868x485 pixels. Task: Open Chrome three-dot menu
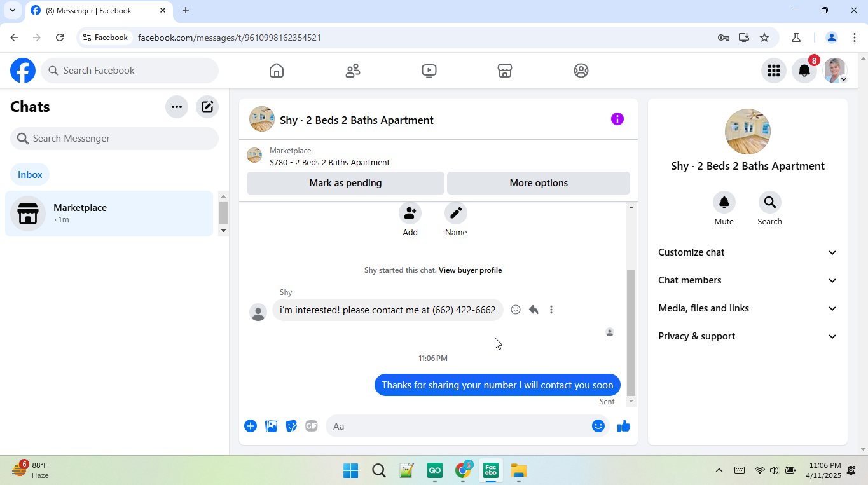(x=855, y=38)
